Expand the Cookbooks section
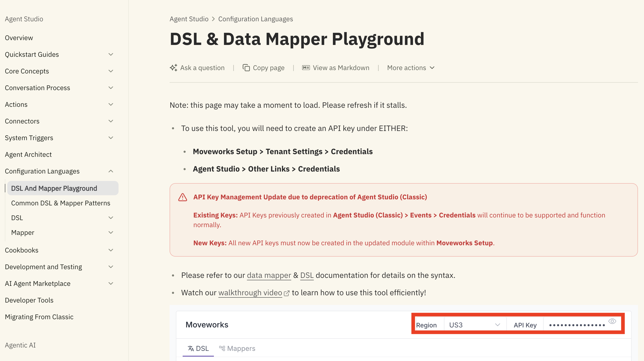The image size is (644, 361). tap(111, 250)
